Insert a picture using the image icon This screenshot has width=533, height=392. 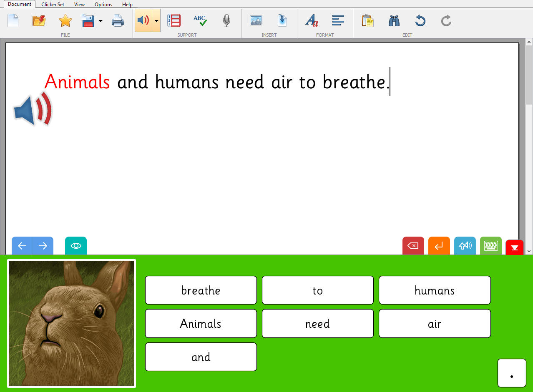point(256,20)
